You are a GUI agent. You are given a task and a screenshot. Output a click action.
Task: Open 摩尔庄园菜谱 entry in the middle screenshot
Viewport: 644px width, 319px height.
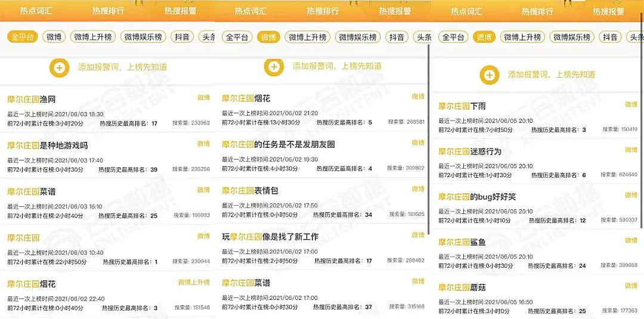[322, 293]
